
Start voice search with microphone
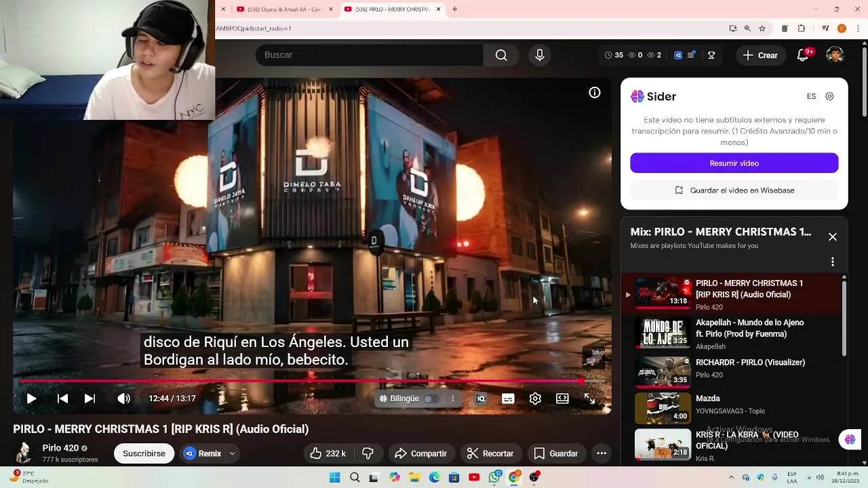[540, 55]
